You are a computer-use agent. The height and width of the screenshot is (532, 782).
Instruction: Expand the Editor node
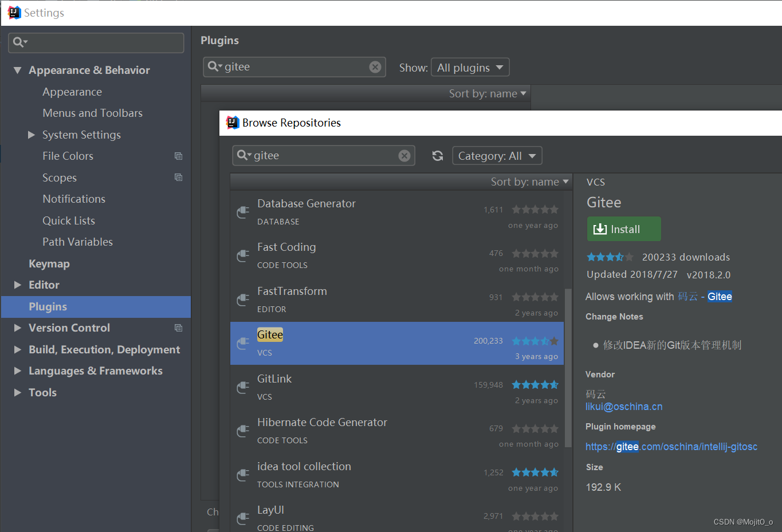click(x=17, y=285)
